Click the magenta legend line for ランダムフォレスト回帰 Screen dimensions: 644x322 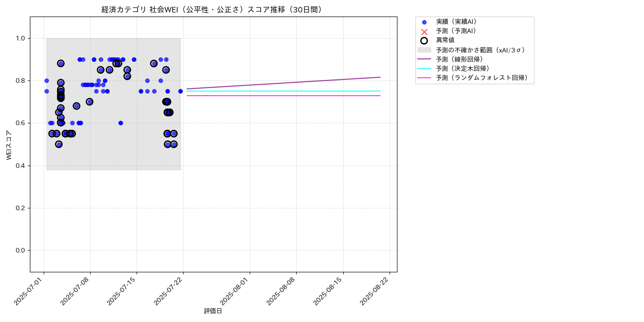[x=424, y=78]
